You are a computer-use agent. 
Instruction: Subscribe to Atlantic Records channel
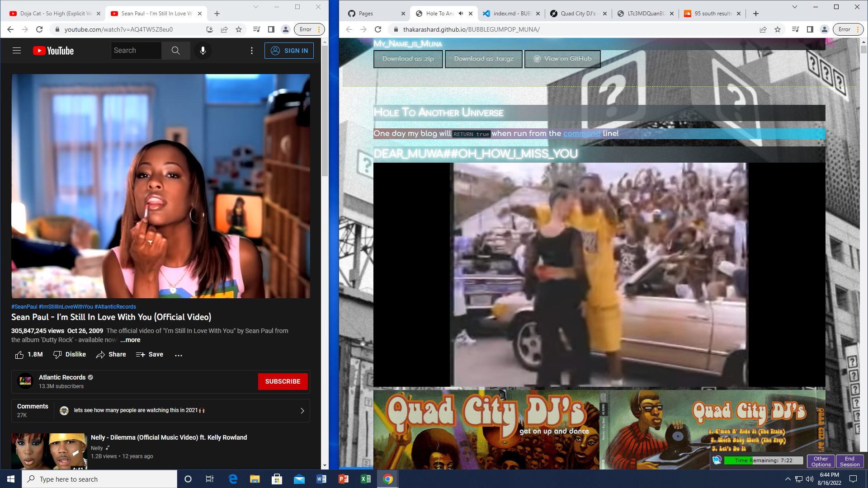pos(283,381)
